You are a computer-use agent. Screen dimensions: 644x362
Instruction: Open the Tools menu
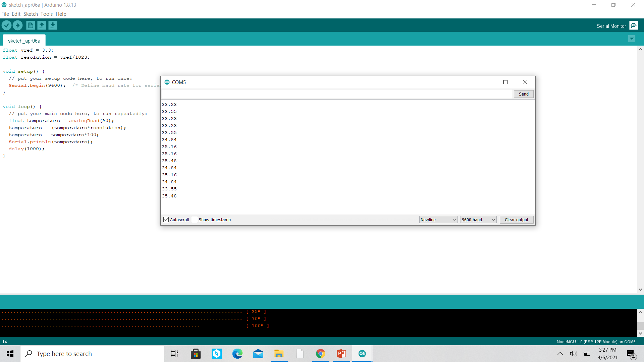pos(47,14)
